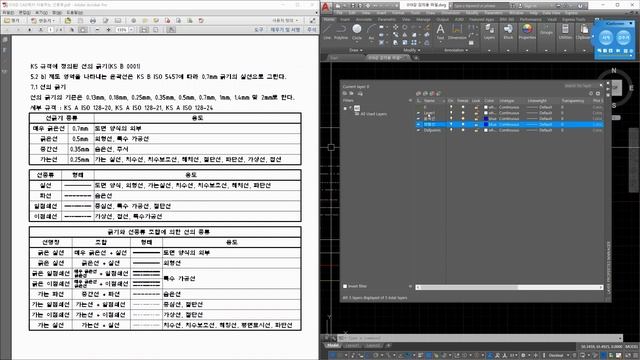Switch to the Model layout tab
Image resolution: width=640 pixels, height=360 pixels.
(x=333, y=346)
